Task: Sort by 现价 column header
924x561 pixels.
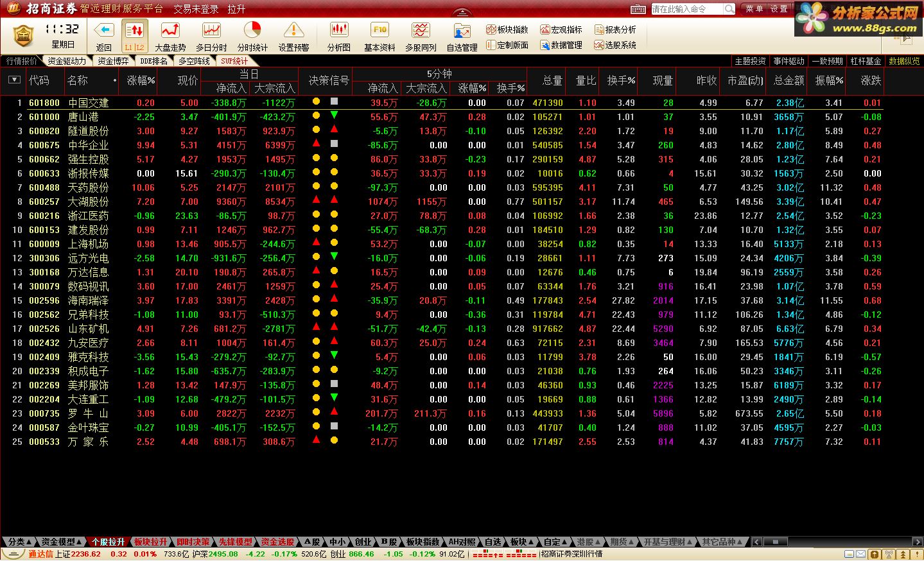Action: [187, 80]
